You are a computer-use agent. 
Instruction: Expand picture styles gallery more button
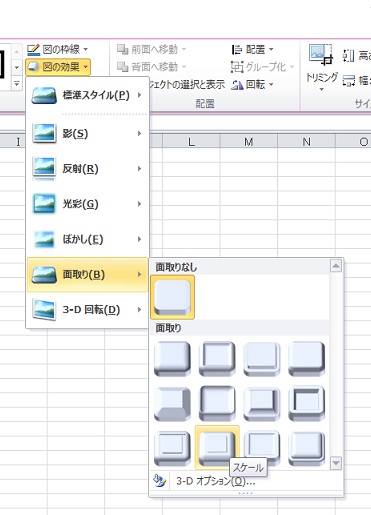coord(17,84)
